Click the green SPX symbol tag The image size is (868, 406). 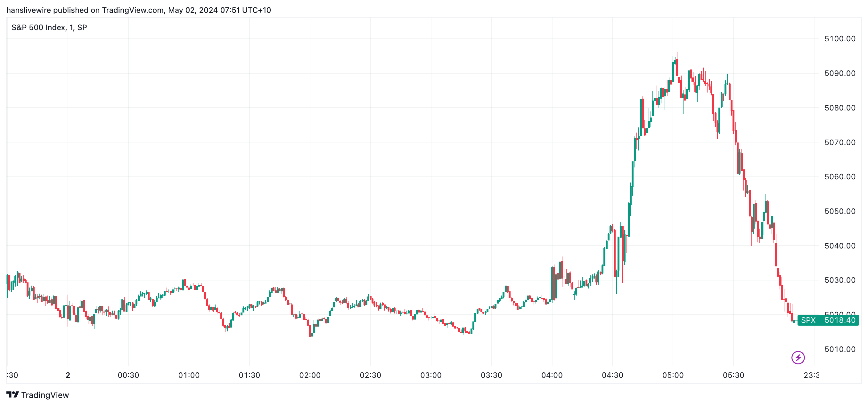tap(808, 320)
